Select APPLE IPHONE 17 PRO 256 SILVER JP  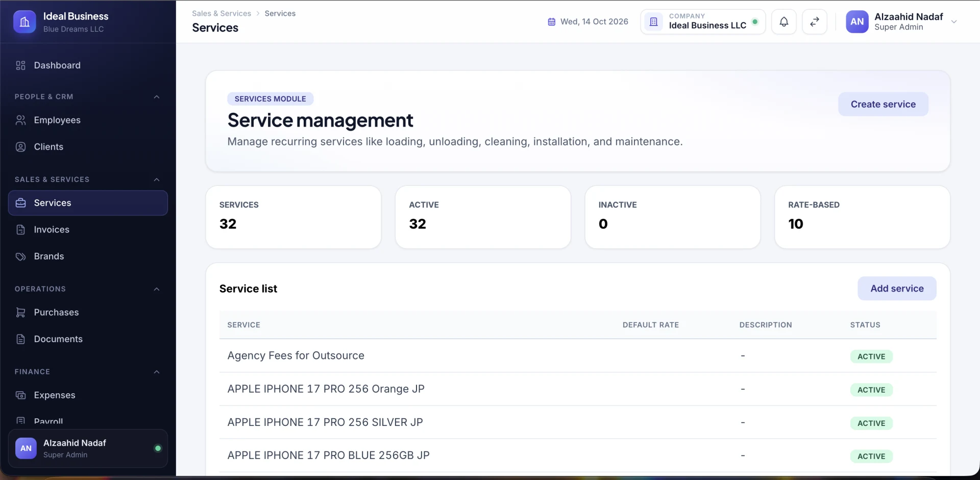[578, 422]
